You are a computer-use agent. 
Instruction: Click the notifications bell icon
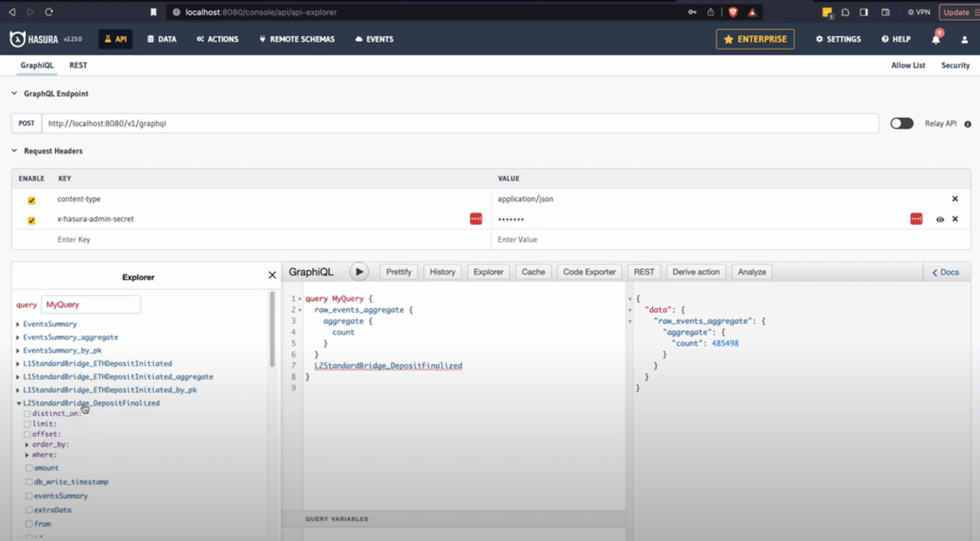tap(936, 39)
